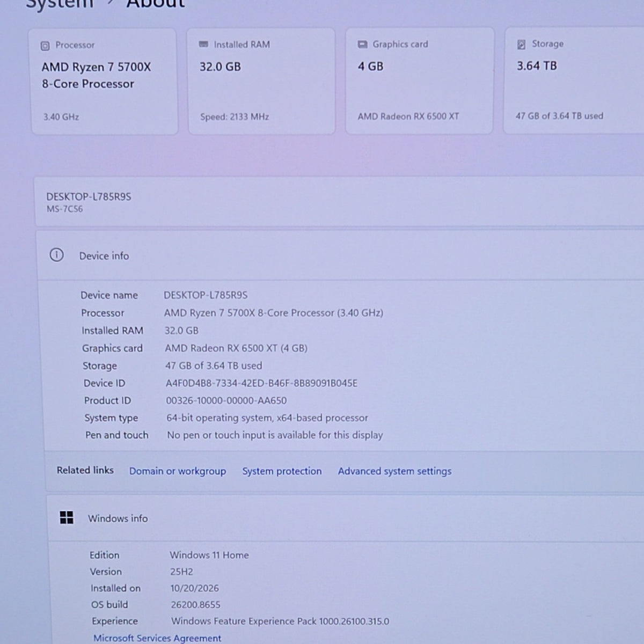Click the Installed on date 10/20/2026
This screenshot has width=644, height=644.
click(x=194, y=588)
